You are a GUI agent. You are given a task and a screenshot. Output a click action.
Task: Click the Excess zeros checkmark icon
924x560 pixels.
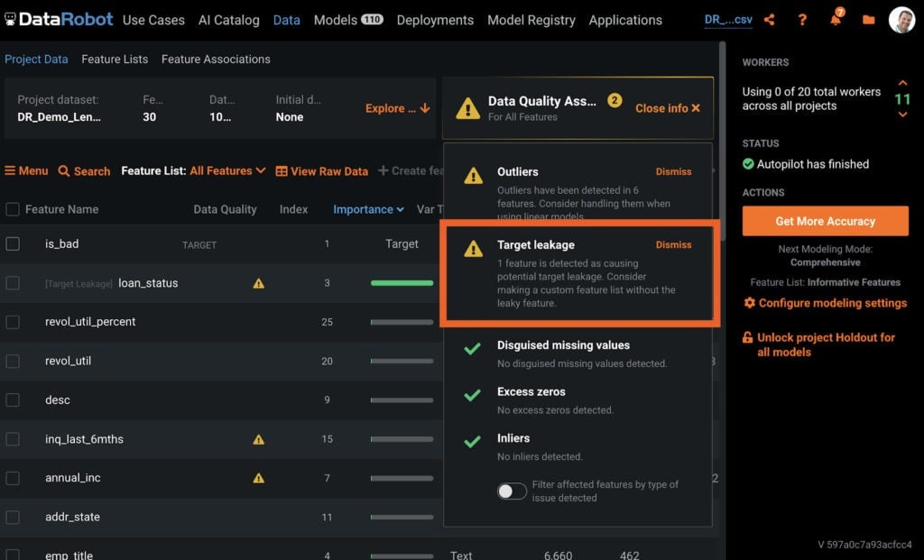pyautogui.click(x=472, y=395)
